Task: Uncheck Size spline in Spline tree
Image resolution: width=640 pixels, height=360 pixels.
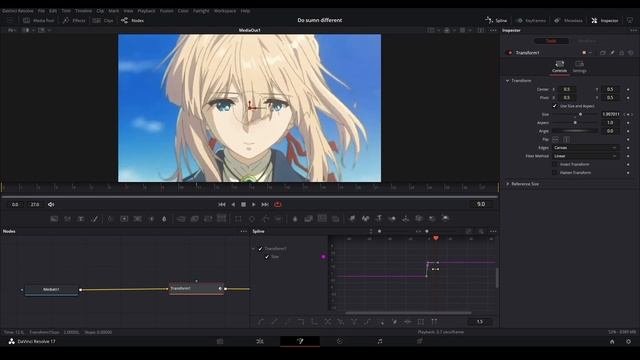Action: coord(267,257)
